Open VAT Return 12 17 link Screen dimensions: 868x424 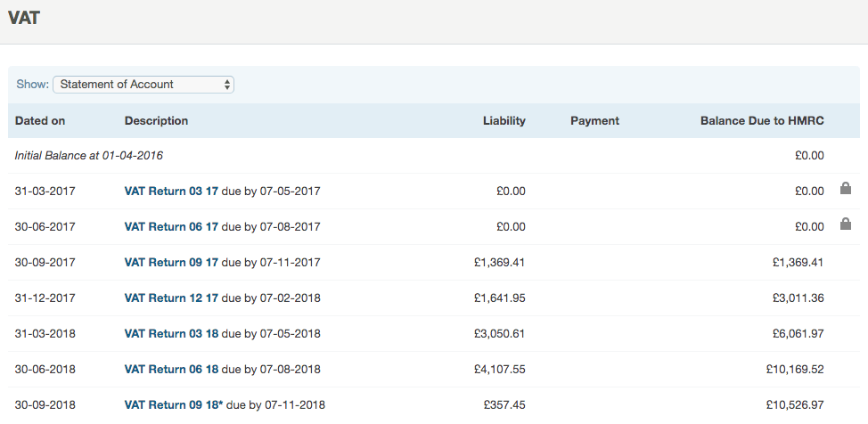click(x=171, y=298)
